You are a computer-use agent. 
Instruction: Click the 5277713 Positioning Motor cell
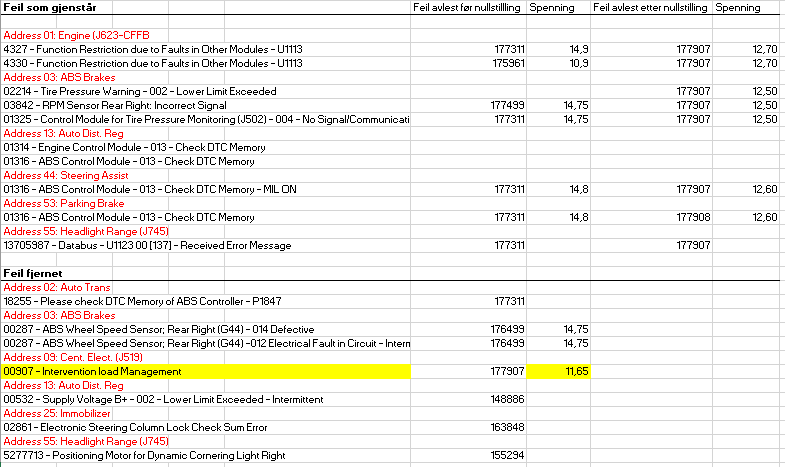pos(145,455)
